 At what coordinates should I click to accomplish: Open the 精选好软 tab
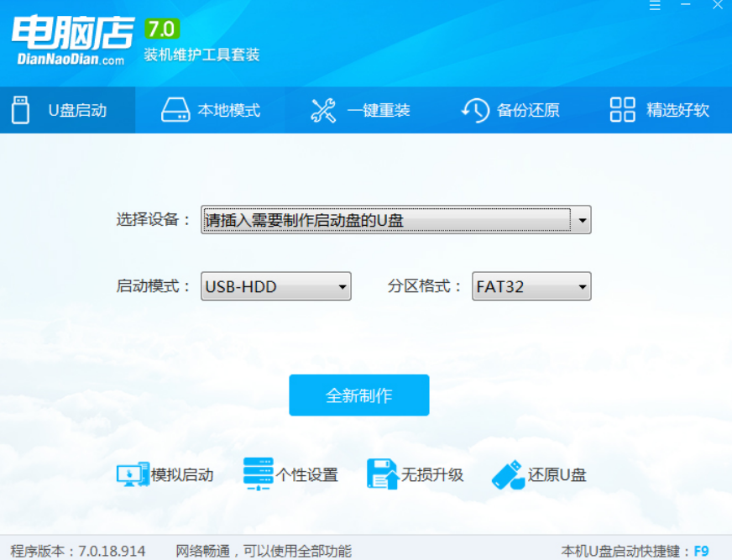(660, 110)
